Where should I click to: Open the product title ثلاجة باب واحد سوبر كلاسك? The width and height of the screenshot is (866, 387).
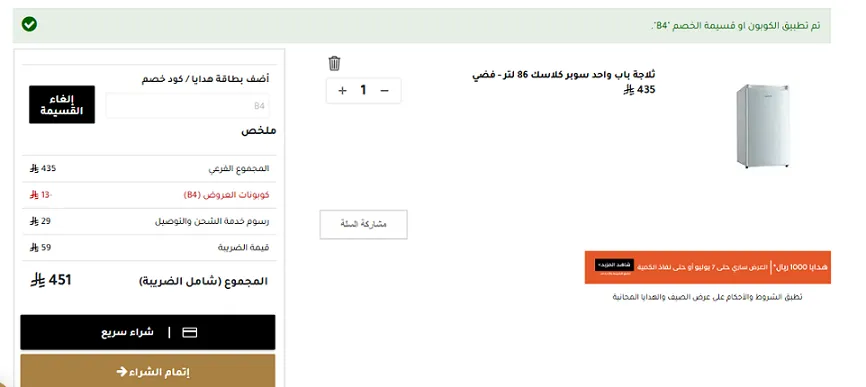(x=564, y=75)
